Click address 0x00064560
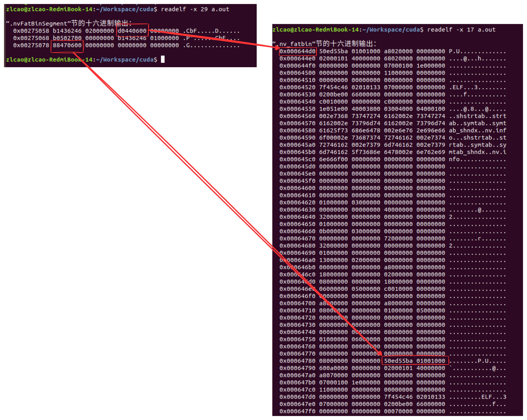Image resolution: width=527 pixels, height=420 pixels. (x=297, y=116)
